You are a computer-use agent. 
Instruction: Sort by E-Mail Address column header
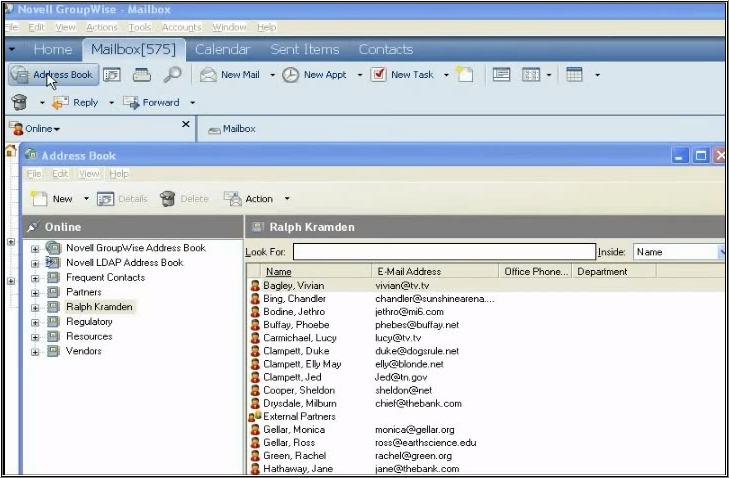[x=435, y=272]
